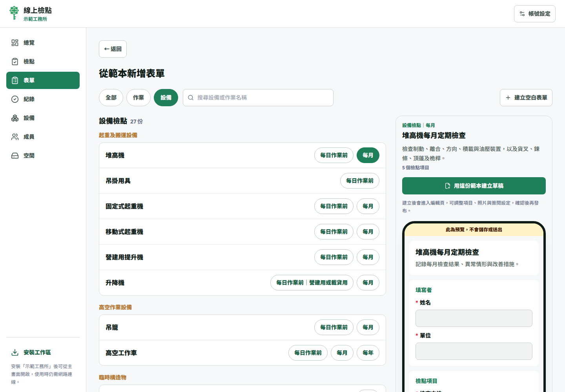The width and height of the screenshot is (565, 392).
Task: Click the 高空作業設備 group heading
Action: pos(115,307)
